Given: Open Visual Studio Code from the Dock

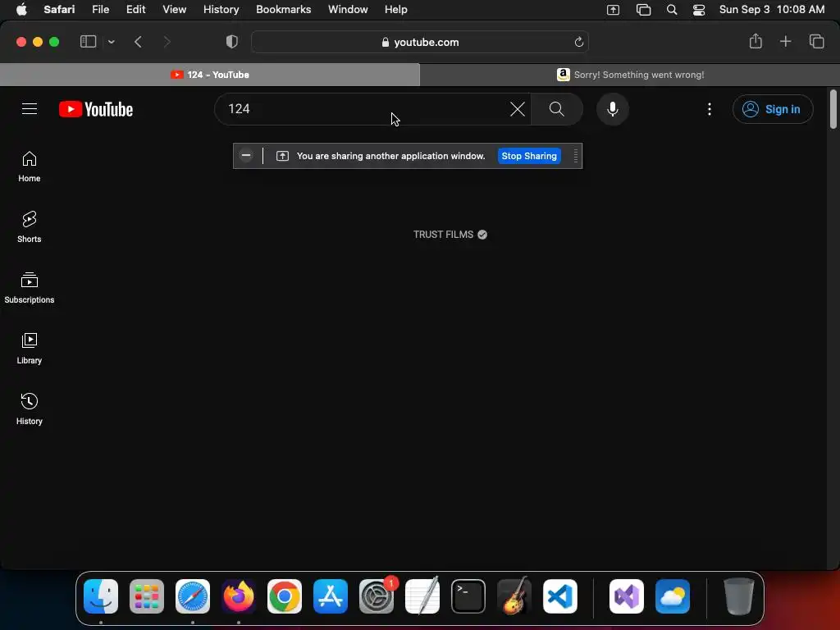Looking at the screenshot, I should click(559, 596).
